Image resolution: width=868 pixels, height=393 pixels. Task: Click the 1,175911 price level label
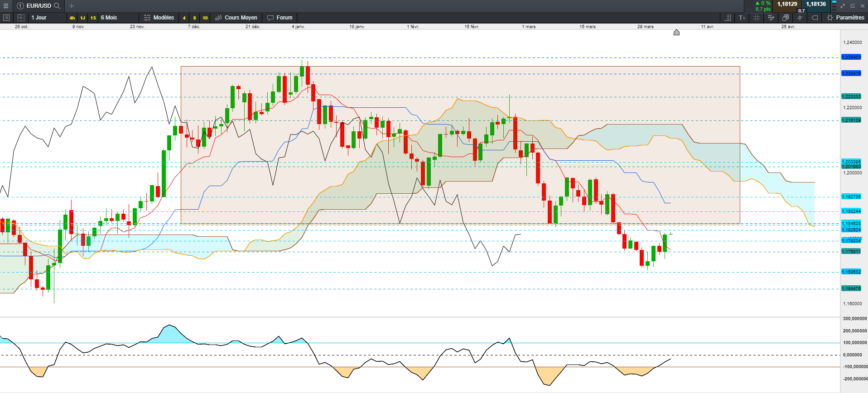[x=851, y=251]
